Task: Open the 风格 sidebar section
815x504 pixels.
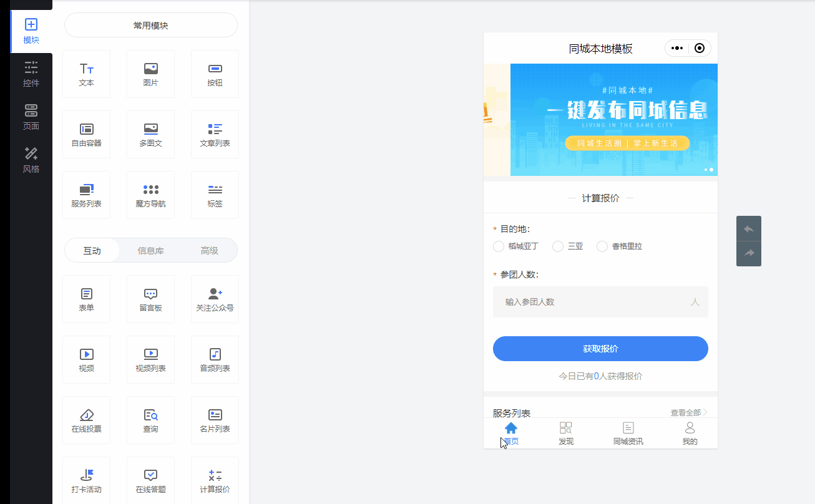Action: pos(31,160)
